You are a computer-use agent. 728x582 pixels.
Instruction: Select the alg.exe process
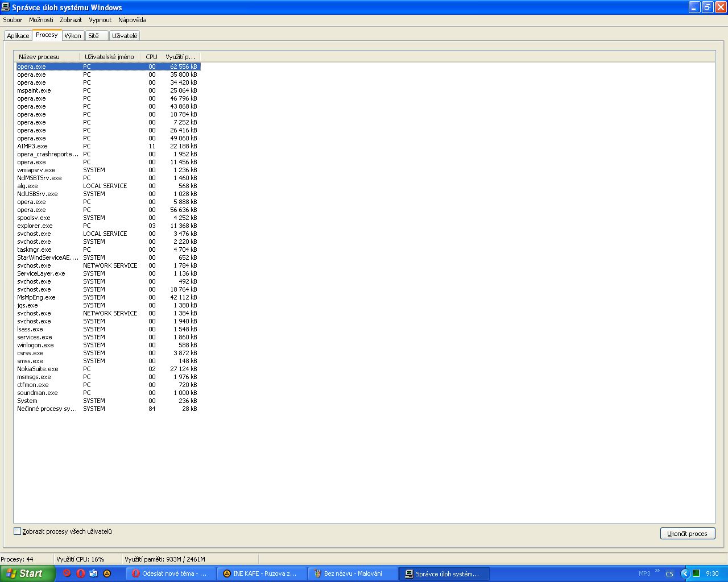coord(108,186)
